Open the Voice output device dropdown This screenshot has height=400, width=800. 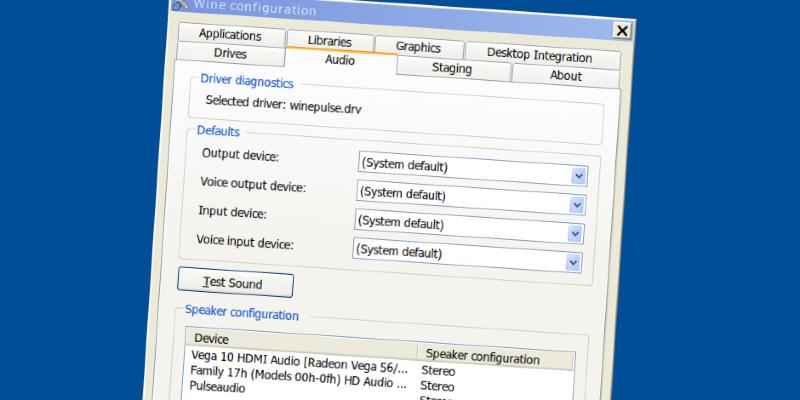coord(576,204)
